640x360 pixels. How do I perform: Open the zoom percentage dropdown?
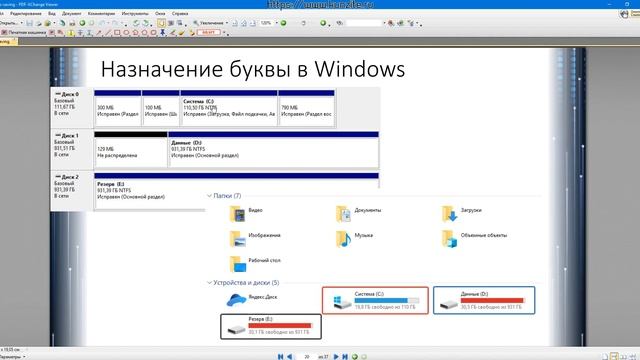[x=277, y=23]
